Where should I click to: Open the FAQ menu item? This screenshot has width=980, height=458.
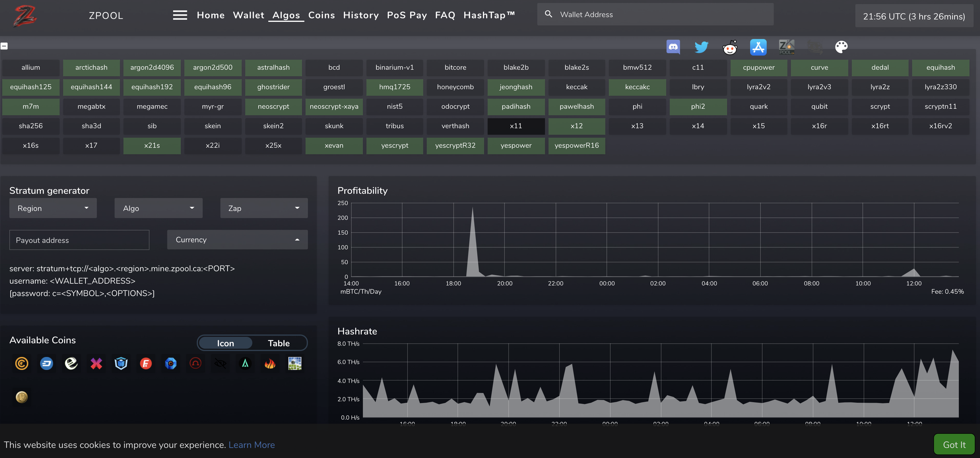[445, 15]
